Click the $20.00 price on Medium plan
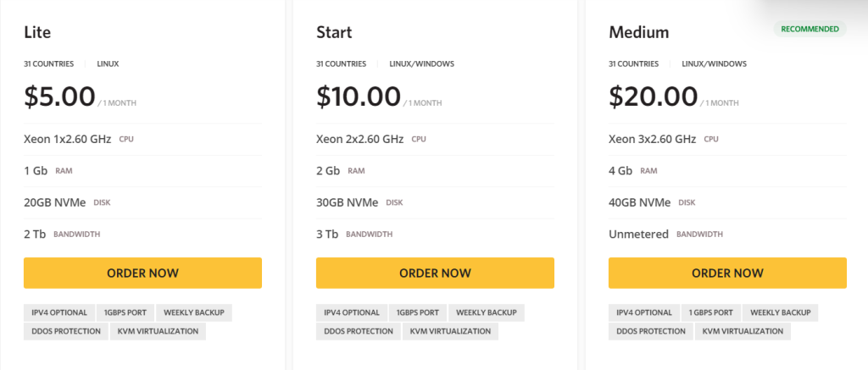Viewport: 868px width, 370px height. pyautogui.click(x=653, y=96)
